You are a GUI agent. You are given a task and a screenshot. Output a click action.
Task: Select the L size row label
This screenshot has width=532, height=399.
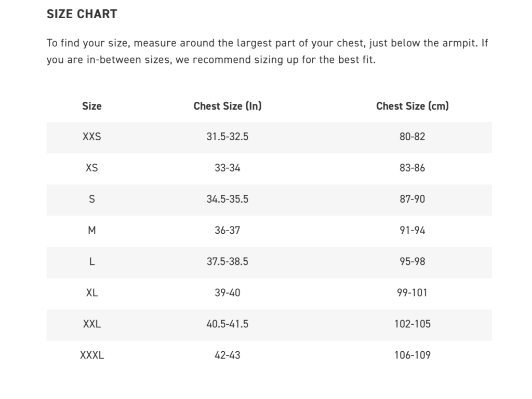point(92,262)
